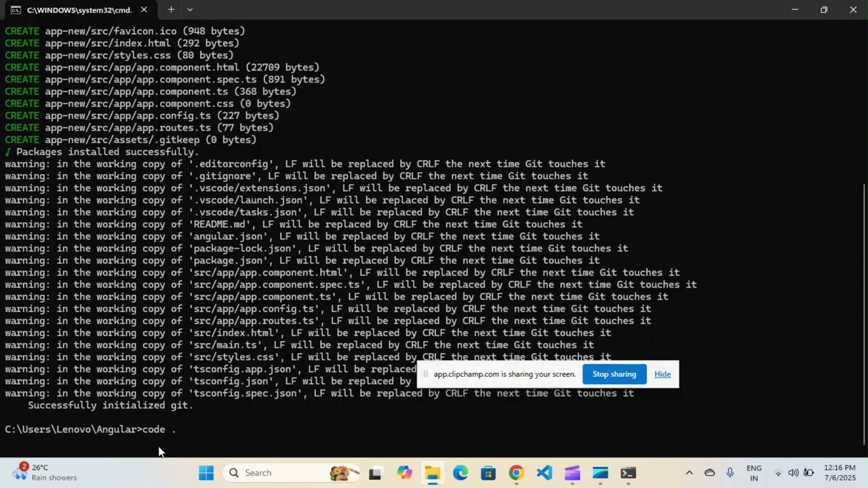Click the 'package.json' warning line

point(302,260)
